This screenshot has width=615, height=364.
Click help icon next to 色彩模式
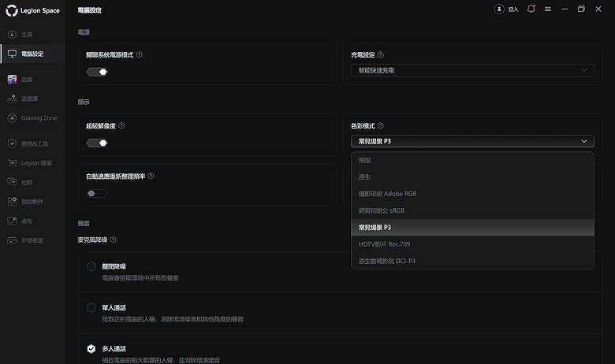coord(381,126)
